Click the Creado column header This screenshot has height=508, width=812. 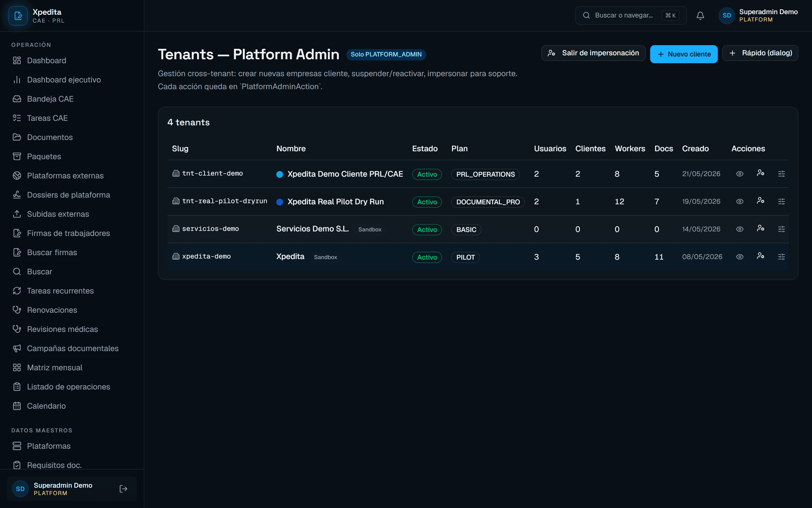coord(695,148)
